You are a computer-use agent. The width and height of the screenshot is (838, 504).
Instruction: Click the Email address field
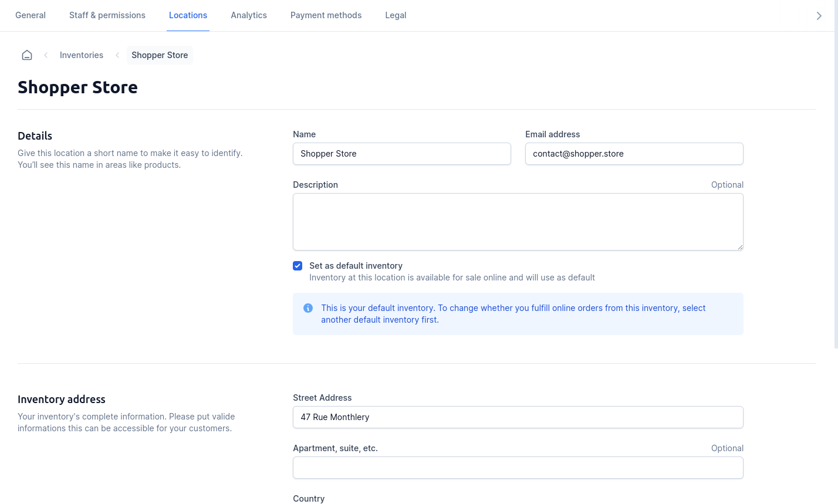[x=634, y=154]
